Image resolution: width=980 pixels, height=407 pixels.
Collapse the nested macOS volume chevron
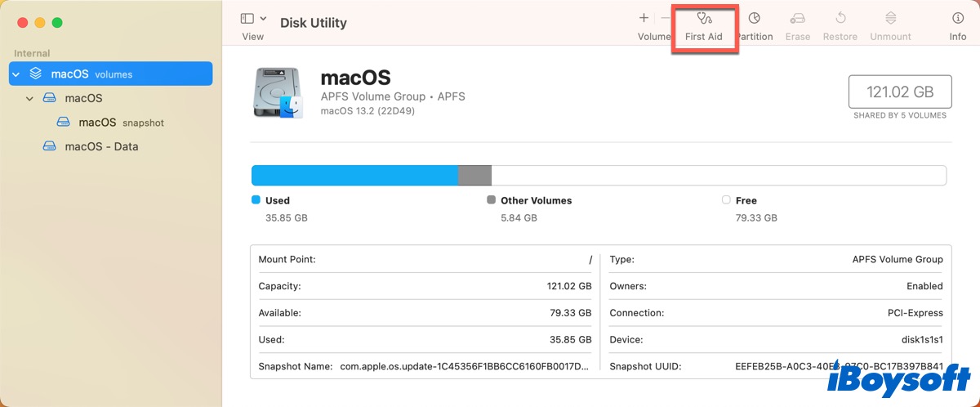click(x=30, y=98)
